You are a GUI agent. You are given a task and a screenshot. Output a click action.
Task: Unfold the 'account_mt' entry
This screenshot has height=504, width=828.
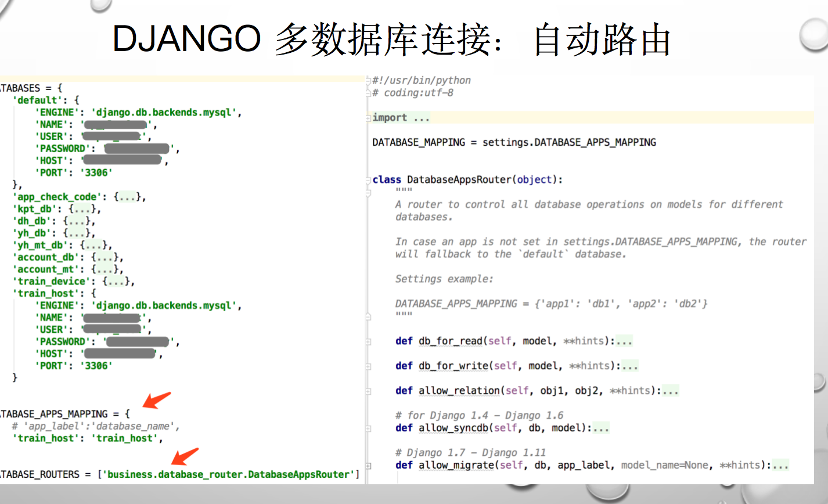106,269
